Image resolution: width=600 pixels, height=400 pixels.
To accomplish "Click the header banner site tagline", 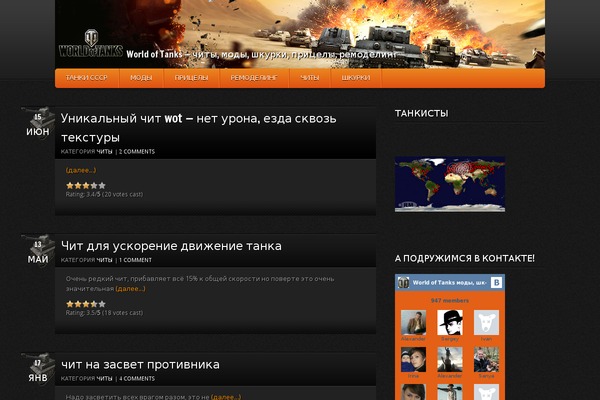I will 262,54.
